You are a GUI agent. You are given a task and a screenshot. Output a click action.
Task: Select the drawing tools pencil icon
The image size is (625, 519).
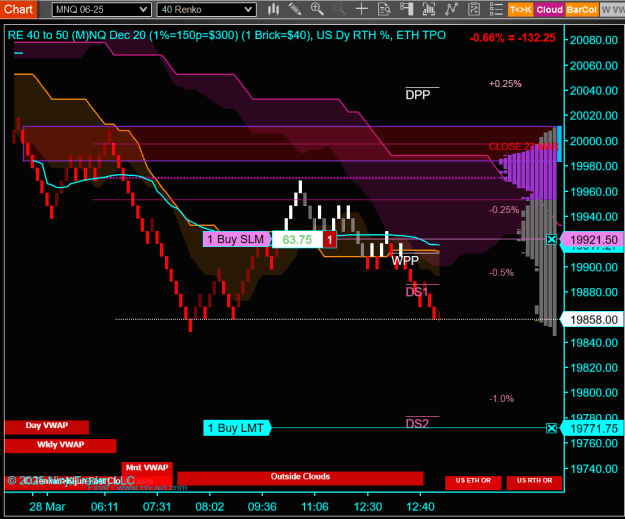[x=295, y=9]
